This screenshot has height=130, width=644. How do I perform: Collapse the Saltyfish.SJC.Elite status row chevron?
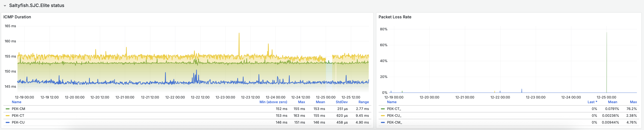pyautogui.click(x=5, y=5)
